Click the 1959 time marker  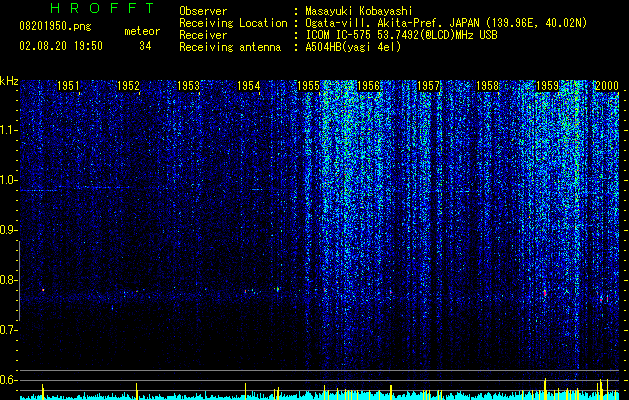[548, 85]
